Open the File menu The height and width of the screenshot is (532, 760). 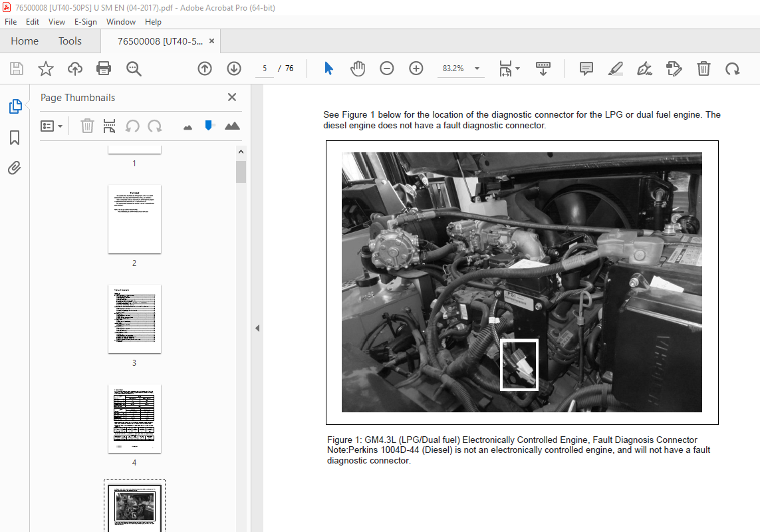(x=11, y=22)
